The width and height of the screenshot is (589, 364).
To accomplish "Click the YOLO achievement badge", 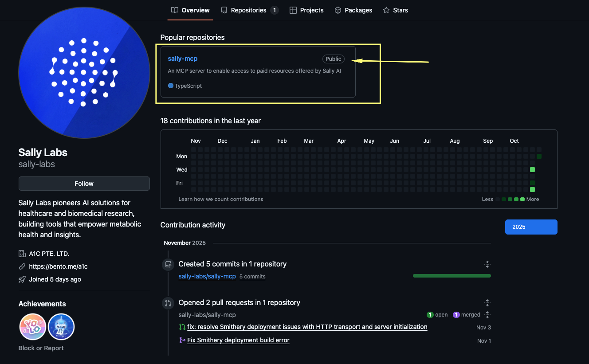I will click(33, 327).
